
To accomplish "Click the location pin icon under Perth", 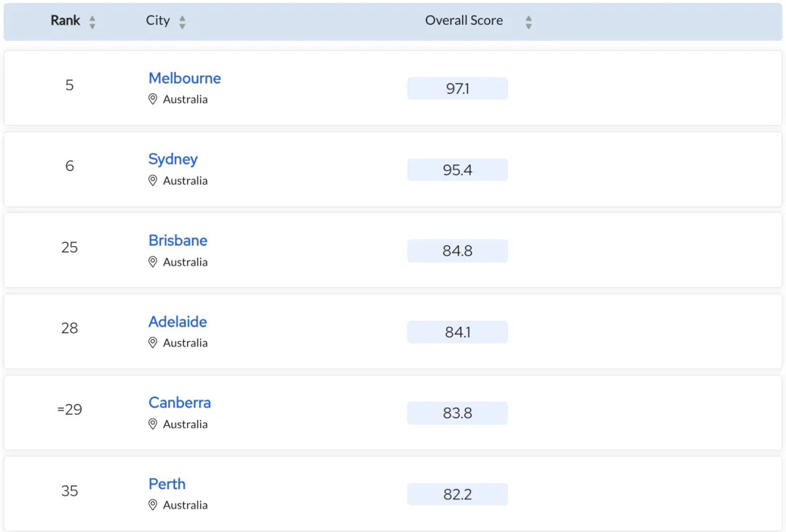I will (153, 505).
